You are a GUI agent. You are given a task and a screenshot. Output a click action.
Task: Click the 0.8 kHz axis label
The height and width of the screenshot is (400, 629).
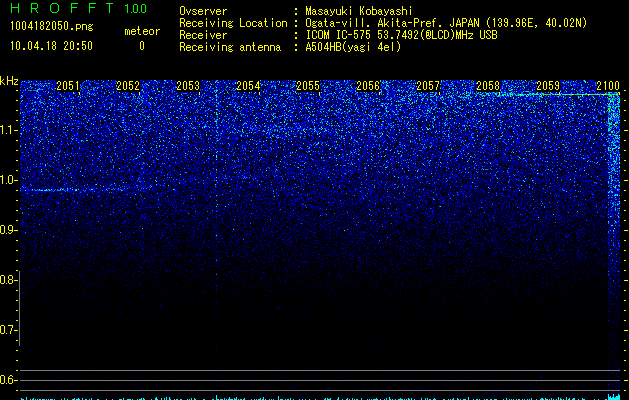[9, 280]
